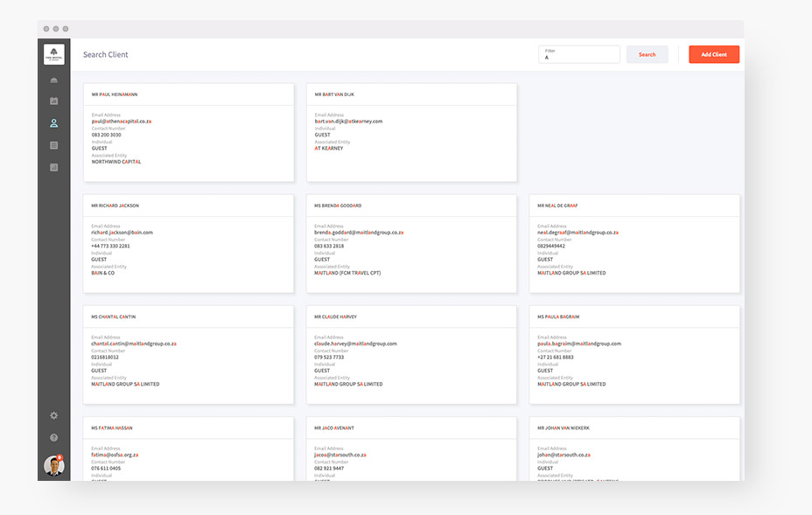This screenshot has width=812, height=515.
Task: Open the calendar bookings icon
Action: tap(54, 101)
